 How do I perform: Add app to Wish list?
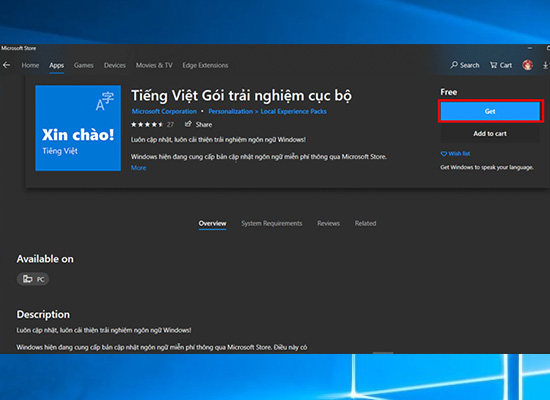455,154
